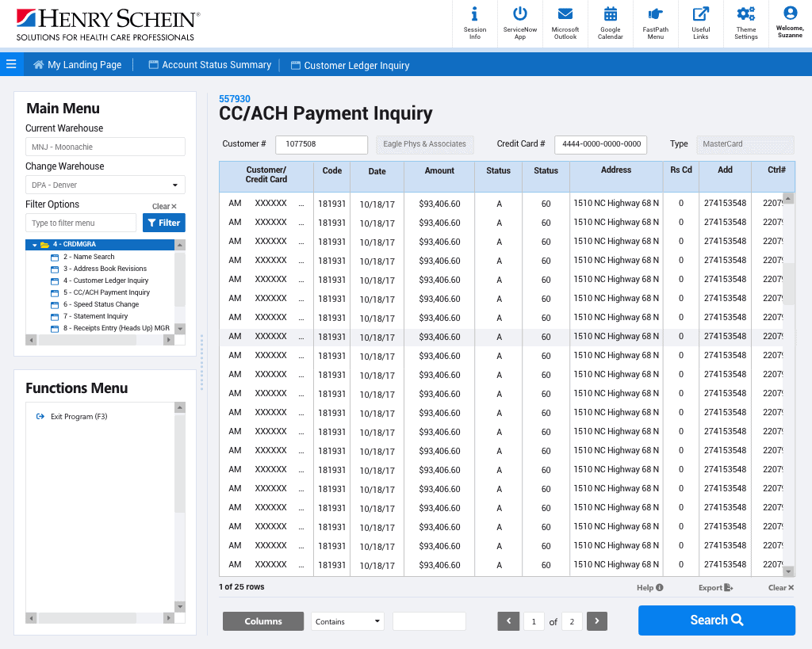Click Clear link below the table
Image resolution: width=812 pixels, height=649 pixels.
(781, 587)
